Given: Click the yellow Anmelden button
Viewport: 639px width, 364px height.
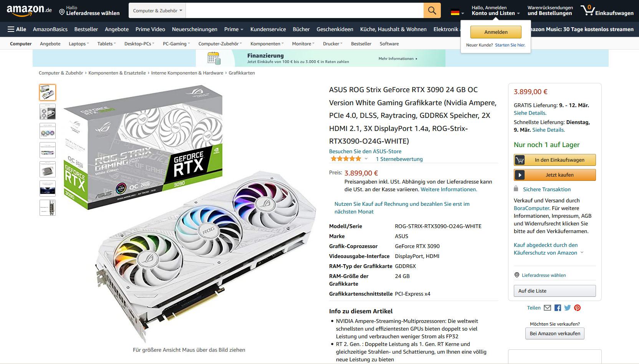Looking at the screenshot, I should (496, 32).
